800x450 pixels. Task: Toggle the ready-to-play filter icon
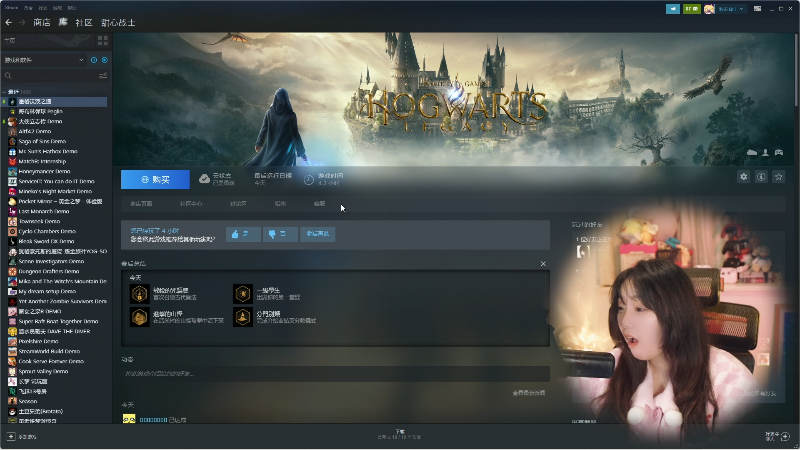(105, 60)
